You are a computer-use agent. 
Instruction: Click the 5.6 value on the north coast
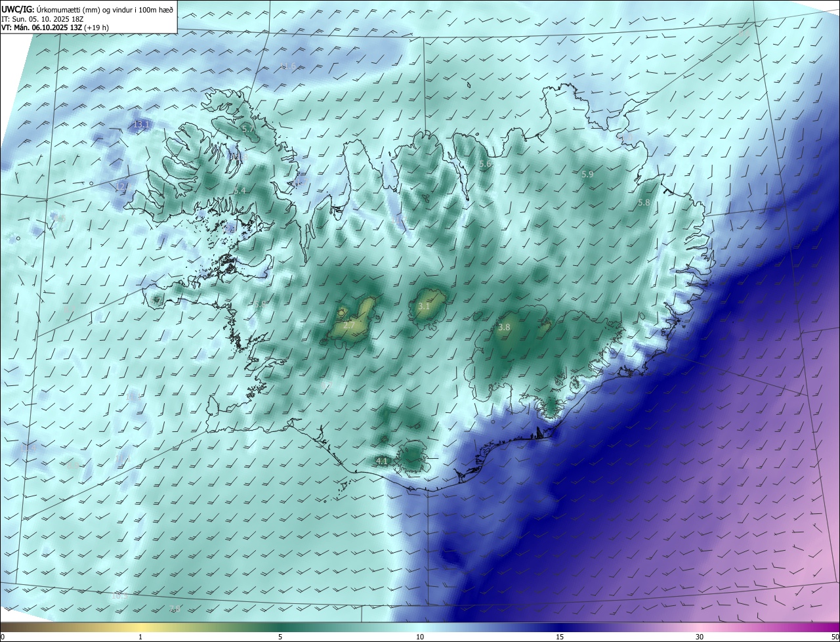click(x=485, y=163)
